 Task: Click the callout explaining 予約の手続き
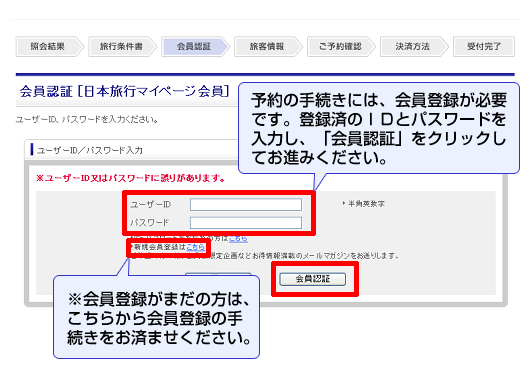pyautogui.click(x=379, y=128)
